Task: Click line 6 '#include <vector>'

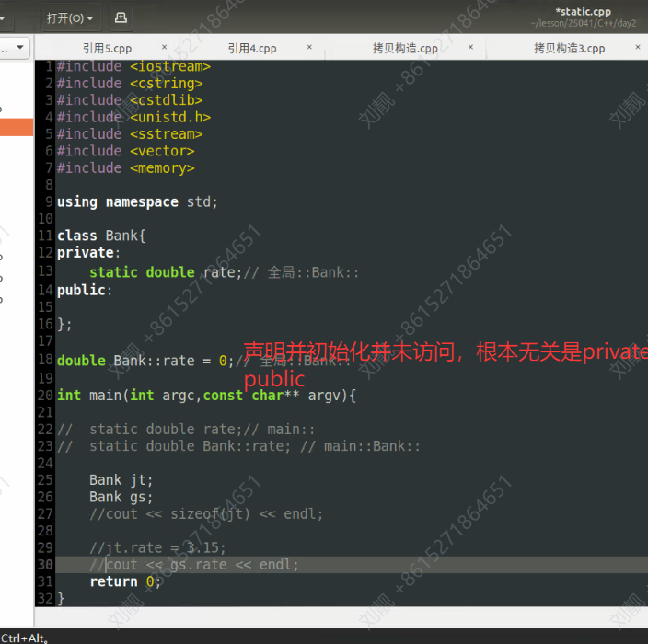Action: 125,151
